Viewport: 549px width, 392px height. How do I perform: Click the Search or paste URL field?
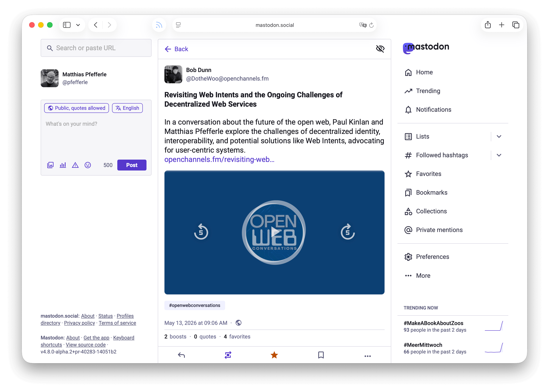pos(96,48)
